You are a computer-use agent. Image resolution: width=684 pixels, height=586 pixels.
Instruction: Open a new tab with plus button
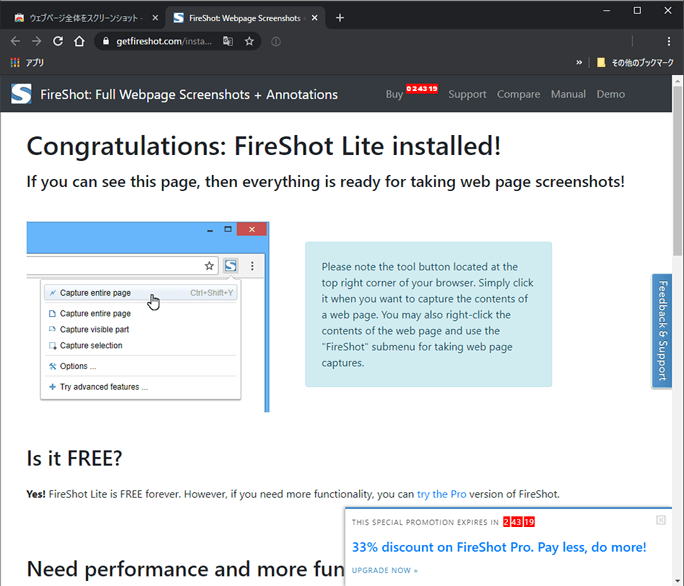pyautogui.click(x=340, y=18)
